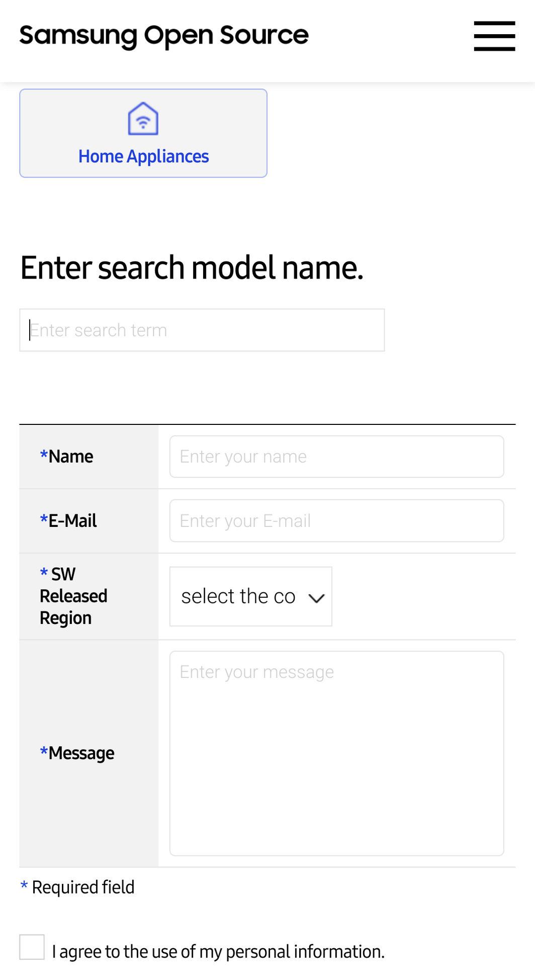Click the 'Enter your name' input
The width and height of the screenshot is (535, 980).
point(336,457)
